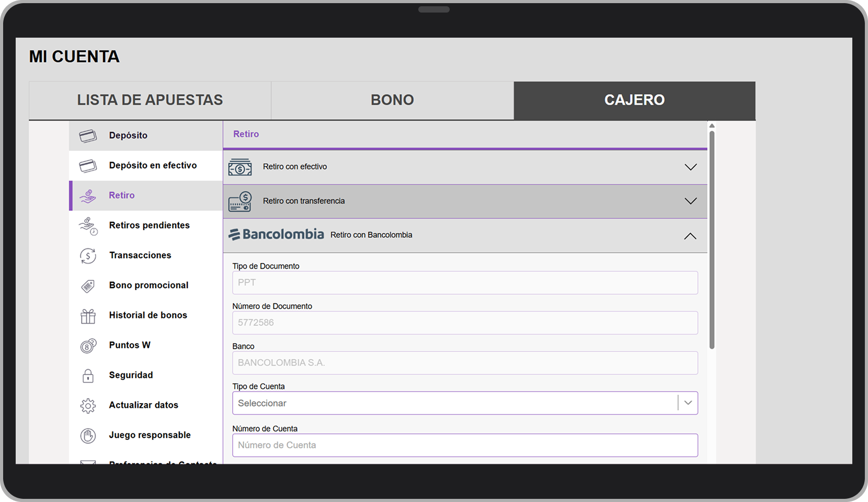Click the Puntos W coin icon
The image size is (868, 502).
point(88,345)
